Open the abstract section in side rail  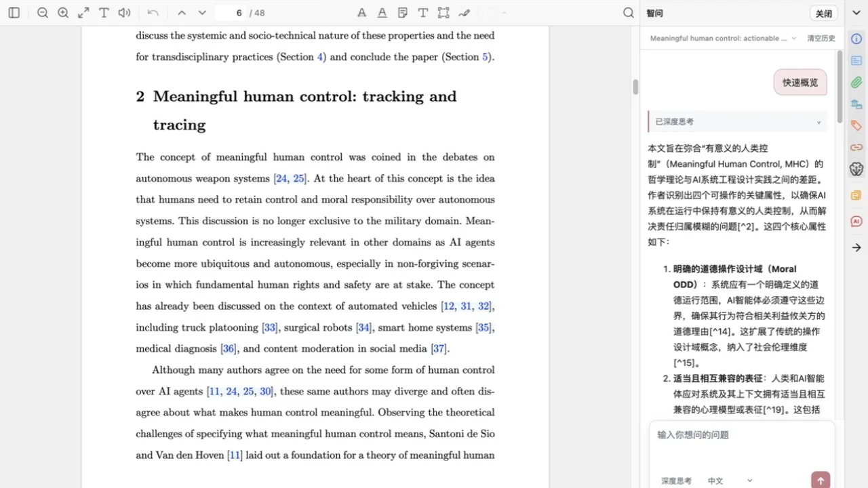(856, 61)
